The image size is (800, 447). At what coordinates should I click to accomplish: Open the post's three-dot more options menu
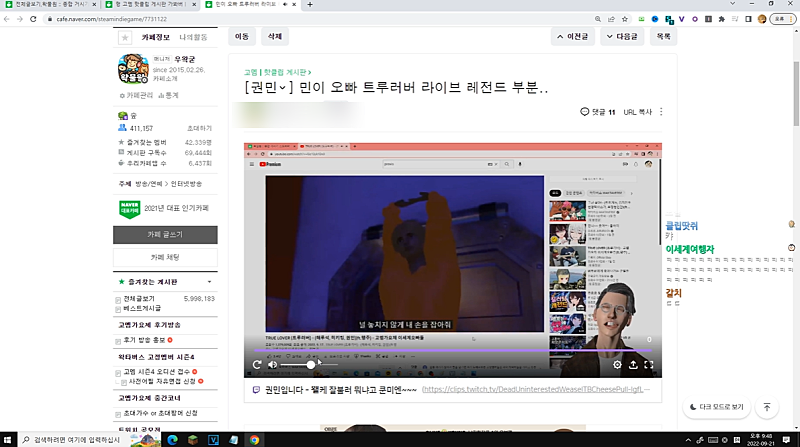tap(661, 112)
